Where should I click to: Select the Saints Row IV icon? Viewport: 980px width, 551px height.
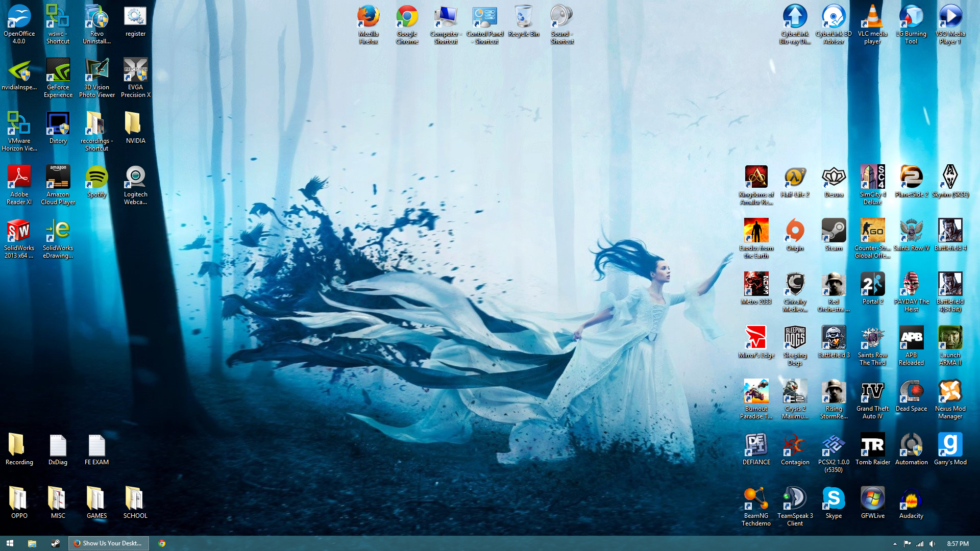click(x=912, y=235)
